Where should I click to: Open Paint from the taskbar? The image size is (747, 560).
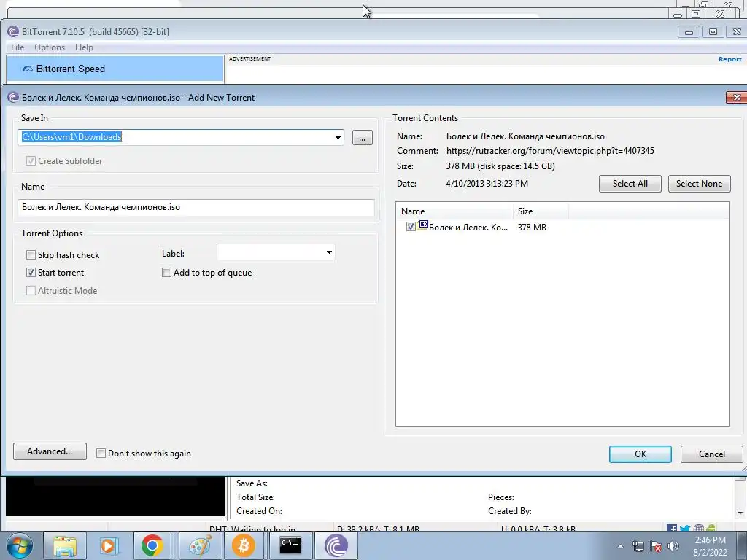pos(200,545)
